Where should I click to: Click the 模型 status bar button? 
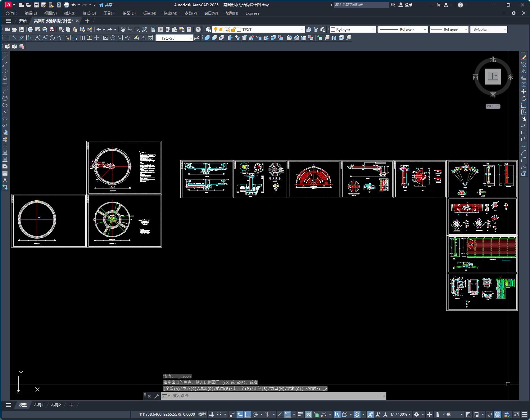click(x=202, y=414)
